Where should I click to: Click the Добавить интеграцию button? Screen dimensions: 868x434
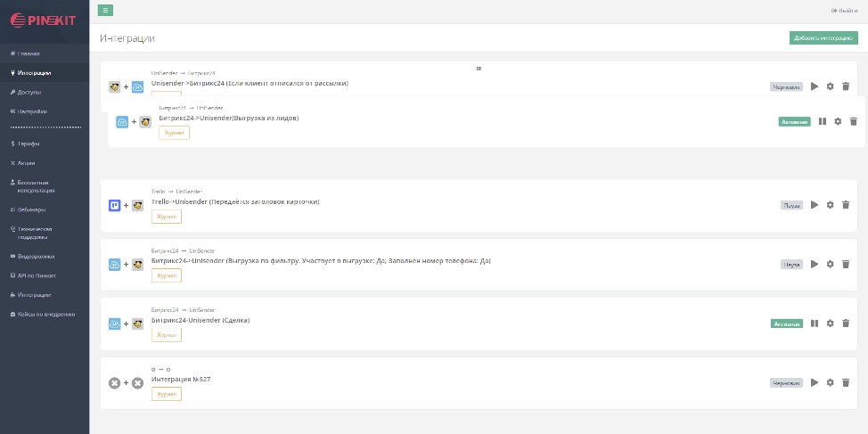point(823,38)
